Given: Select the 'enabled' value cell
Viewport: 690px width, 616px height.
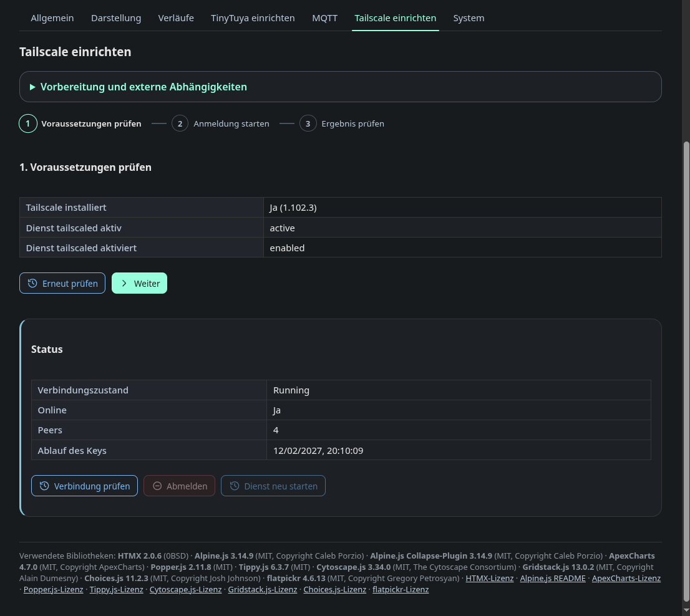Looking at the screenshot, I should click(462, 248).
